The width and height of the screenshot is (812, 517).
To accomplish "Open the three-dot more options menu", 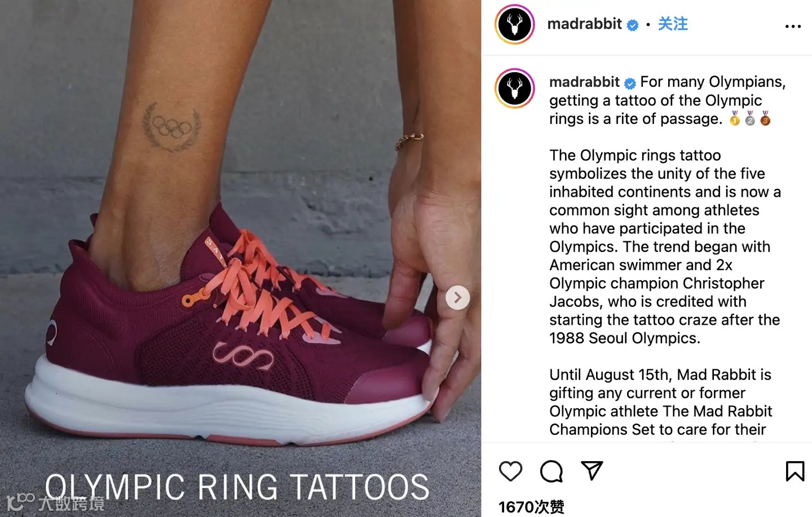I will 793,26.
